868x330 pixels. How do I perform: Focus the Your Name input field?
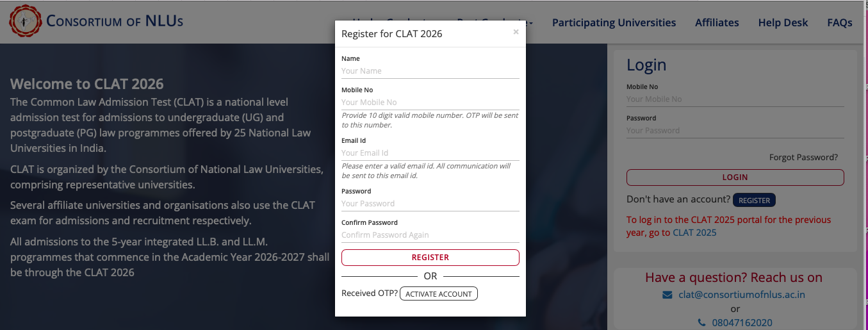430,71
